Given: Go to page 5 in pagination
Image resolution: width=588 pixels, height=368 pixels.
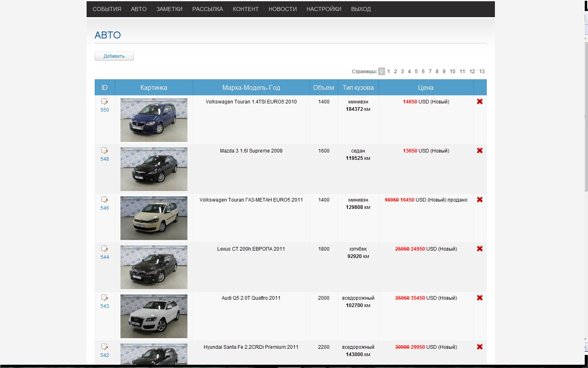Looking at the screenshot, I should tap(416, 72).
